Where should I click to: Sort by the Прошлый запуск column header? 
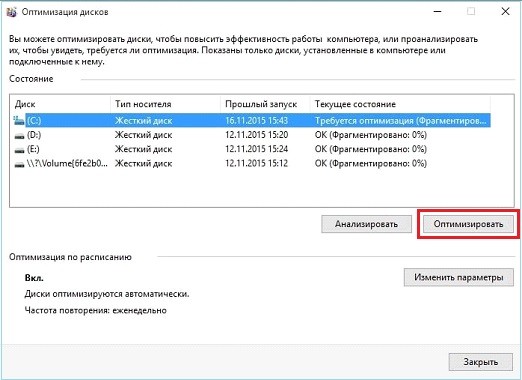coord(265,104)
